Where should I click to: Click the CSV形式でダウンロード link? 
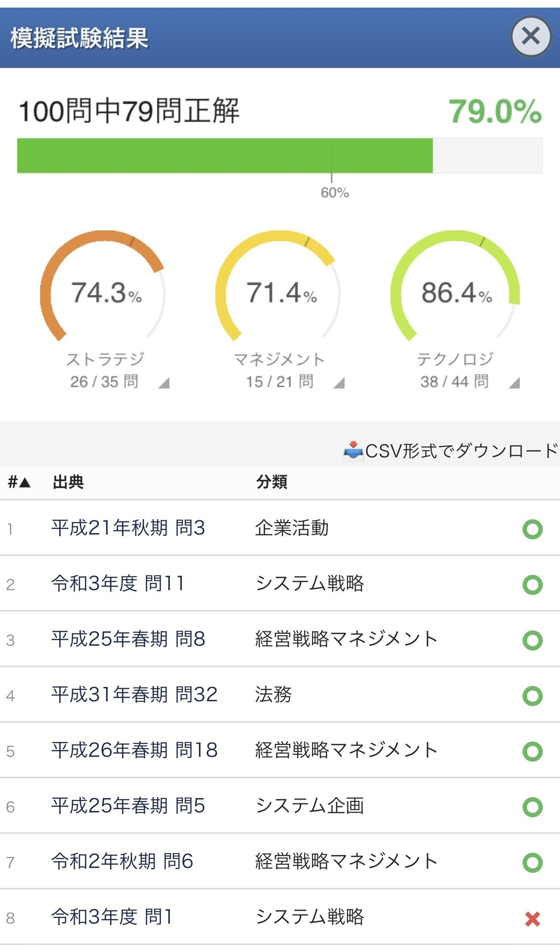click(x=461, y=451)
